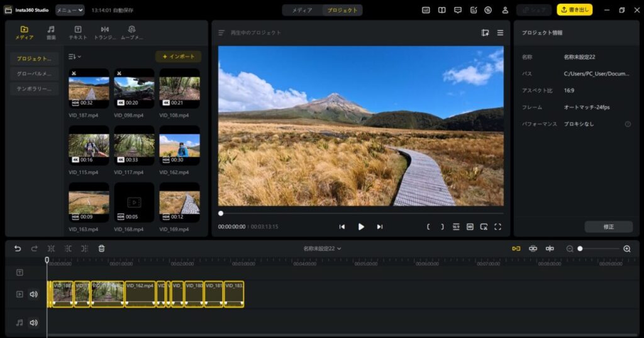Open the メニュー dropdown

click(x=69, y=10)
